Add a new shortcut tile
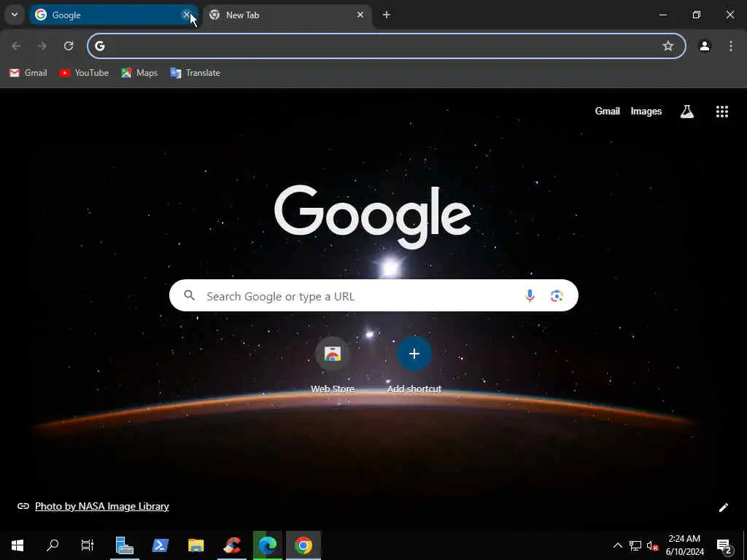747x560 pixels. click(x=414, y=365)
